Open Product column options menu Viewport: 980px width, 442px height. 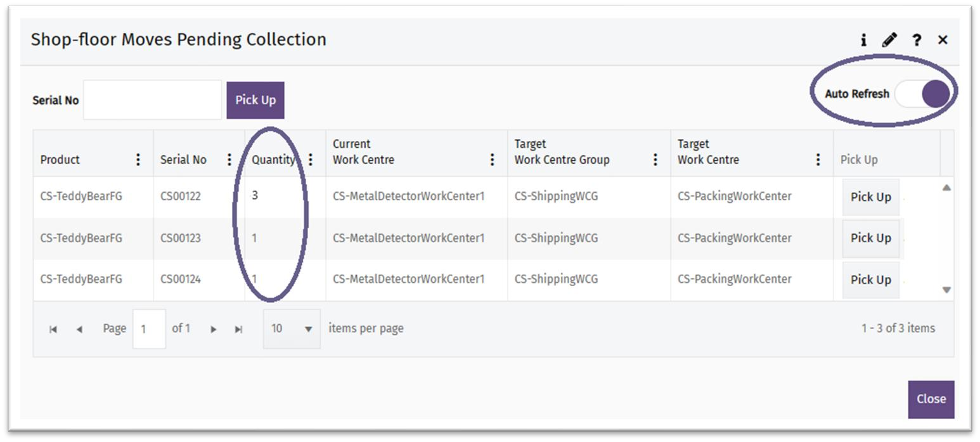138,160
